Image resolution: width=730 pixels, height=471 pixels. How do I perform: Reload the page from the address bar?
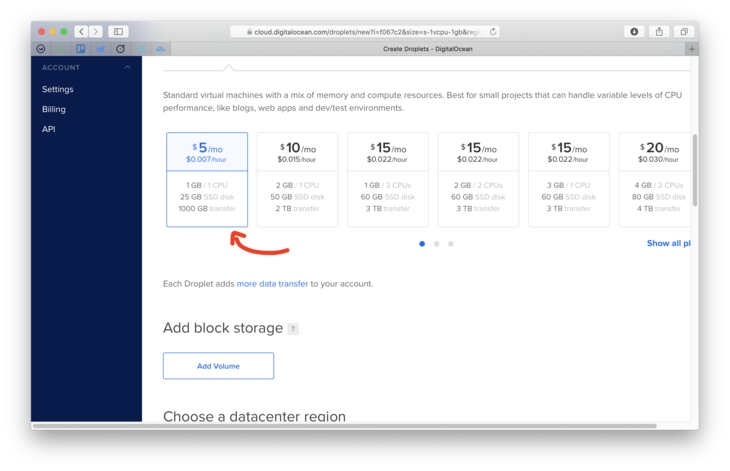493,32
